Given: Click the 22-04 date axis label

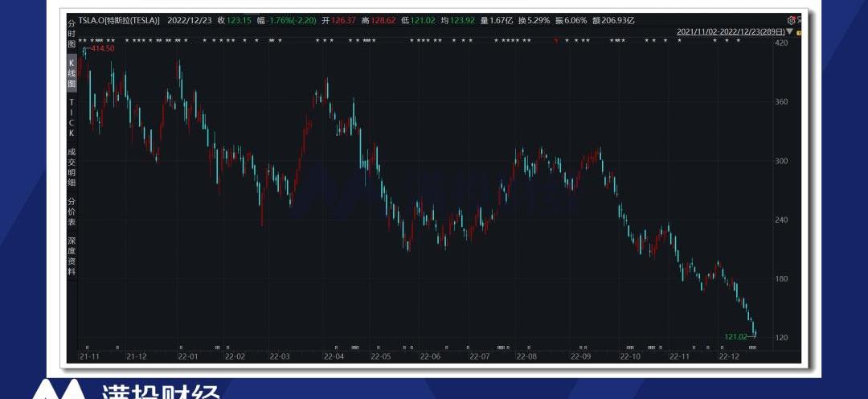Looking at the screenshot, I should coord(334,356).
